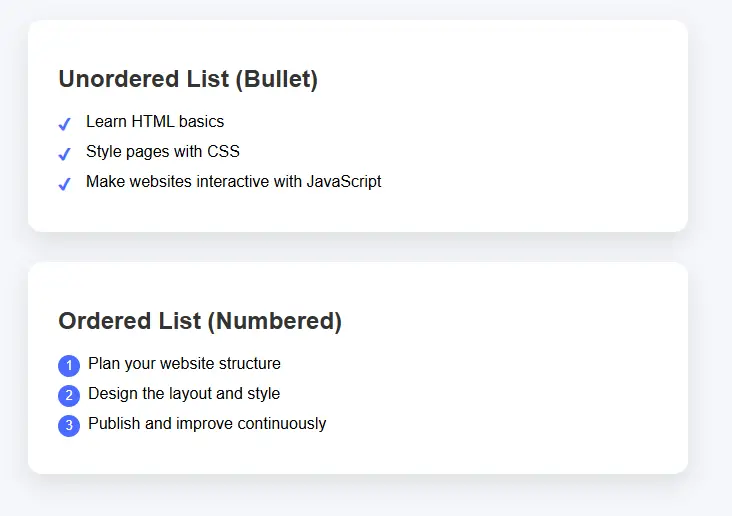This screenshot has width=732, height=516.
Task: Click the checkmark before Make websites interactive
Action: 64,184
